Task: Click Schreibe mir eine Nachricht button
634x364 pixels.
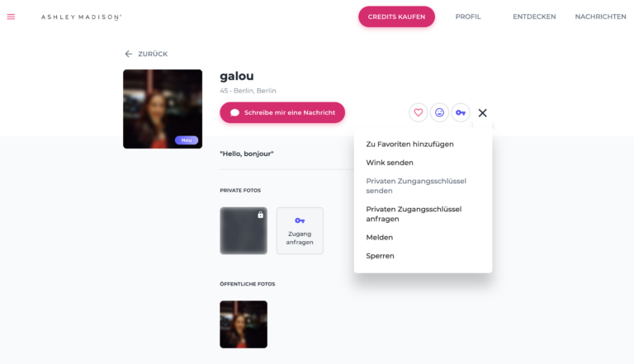Action: [282, 112]
